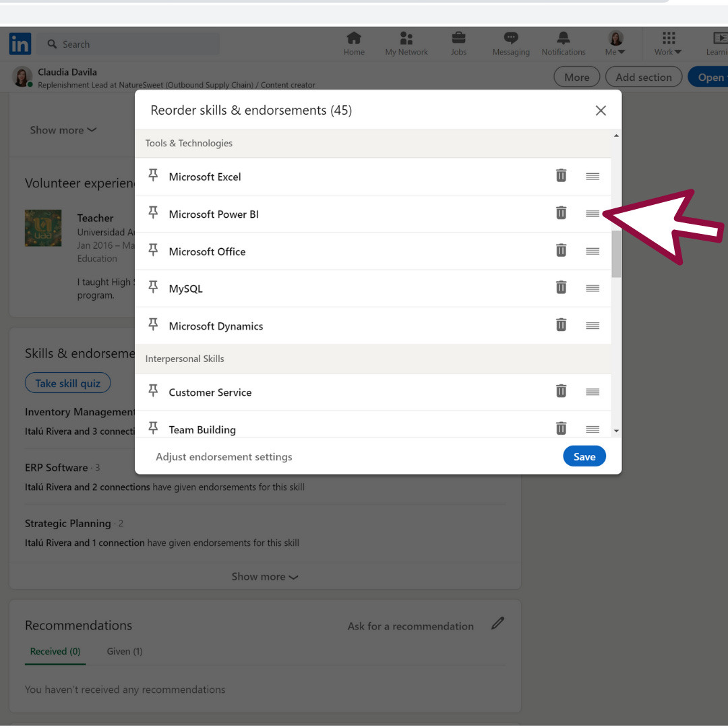
Task: Click the Take skill quiz button
Action: tap(68, 383)
